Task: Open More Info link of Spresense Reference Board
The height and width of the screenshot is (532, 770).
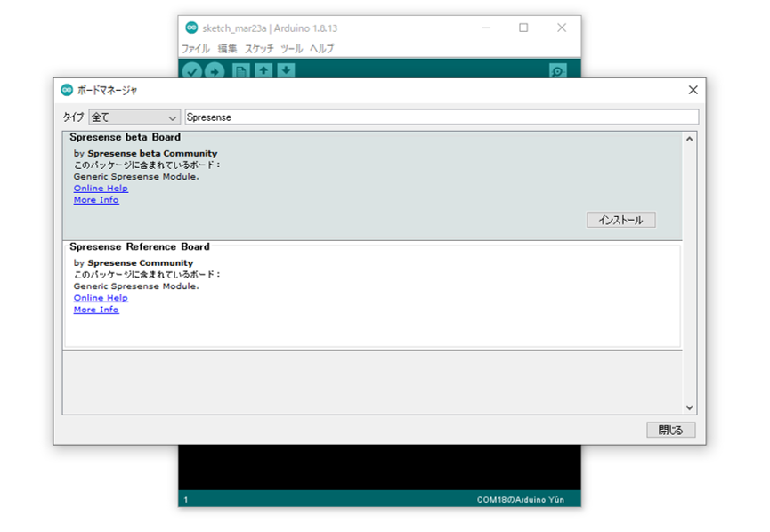Action: [95, 310]
